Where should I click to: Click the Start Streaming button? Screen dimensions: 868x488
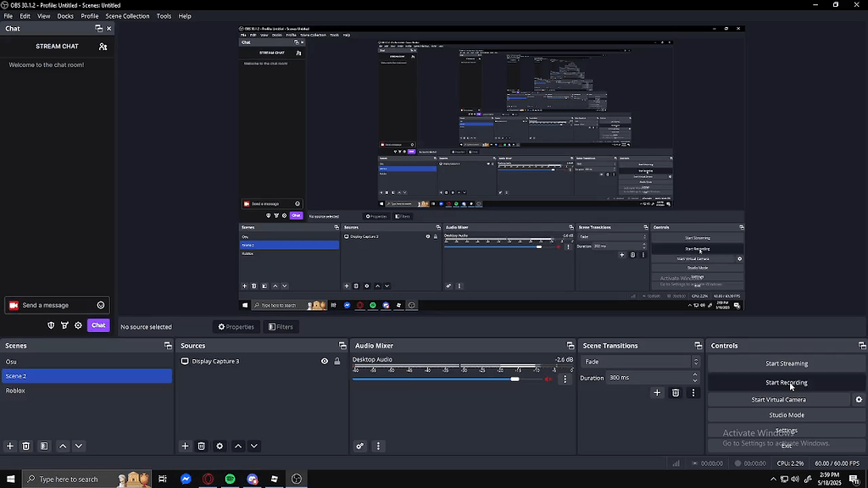[x=786, y=363]
